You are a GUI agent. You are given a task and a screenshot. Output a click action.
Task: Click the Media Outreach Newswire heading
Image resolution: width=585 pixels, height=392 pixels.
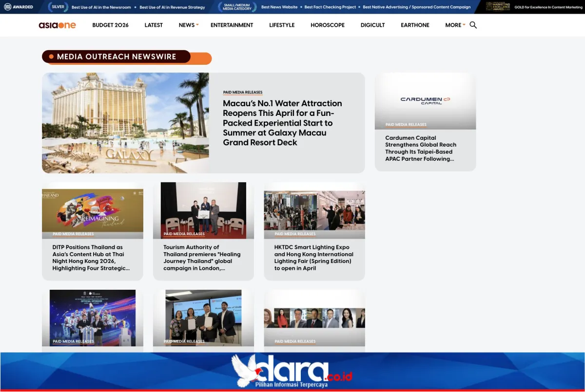pos(117,56)
